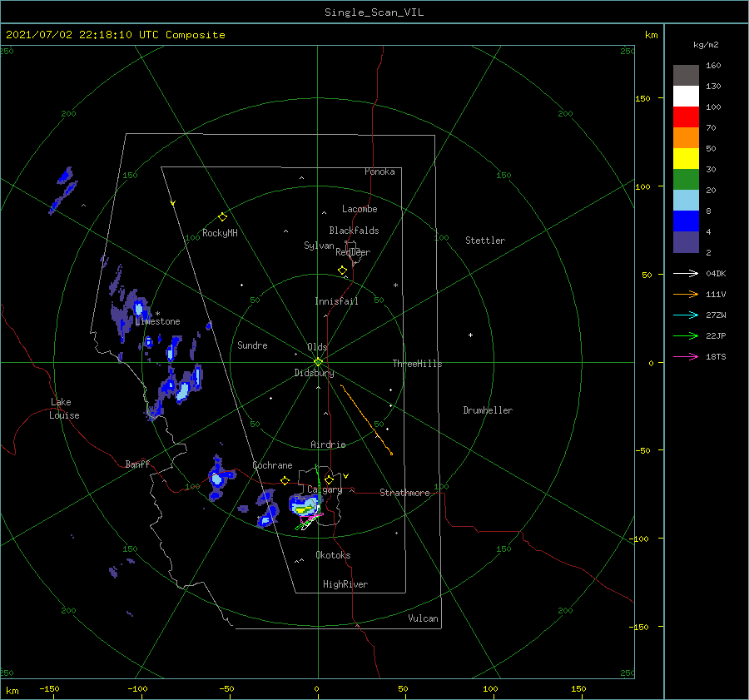Click the HighRiver city label
Screen dimensions: 749x700
point(345,584)
